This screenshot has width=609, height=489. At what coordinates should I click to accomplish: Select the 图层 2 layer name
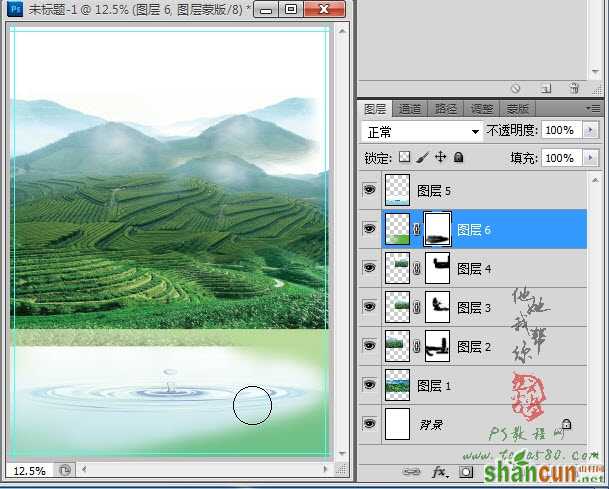pyautogui.click(x=474, y=346)
